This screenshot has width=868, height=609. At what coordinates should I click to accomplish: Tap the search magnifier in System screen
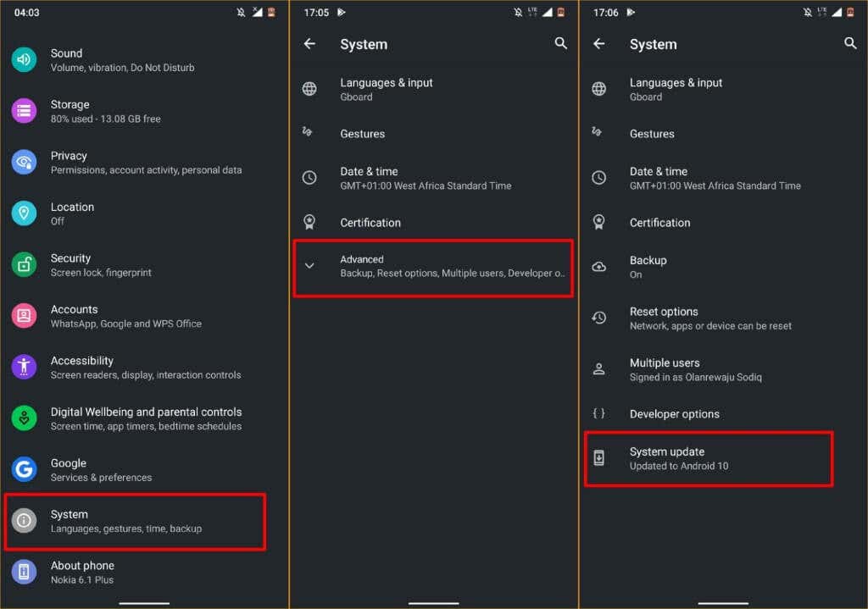click(x=560, y=44)
